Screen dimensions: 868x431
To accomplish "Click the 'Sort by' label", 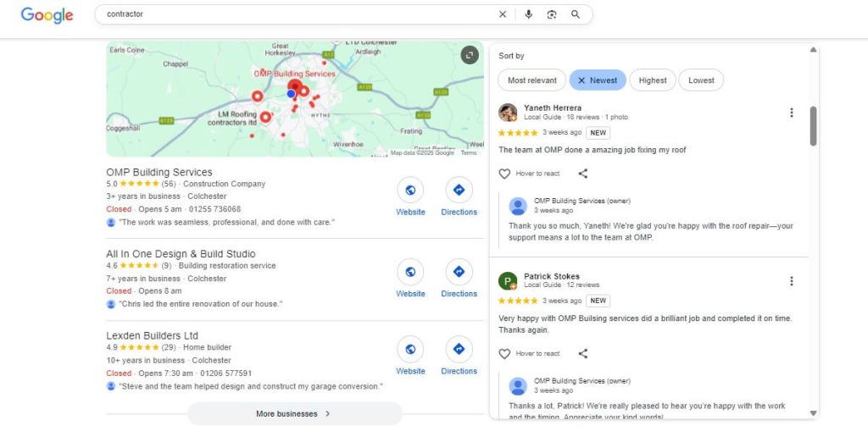I will click(x=511, y=56).
